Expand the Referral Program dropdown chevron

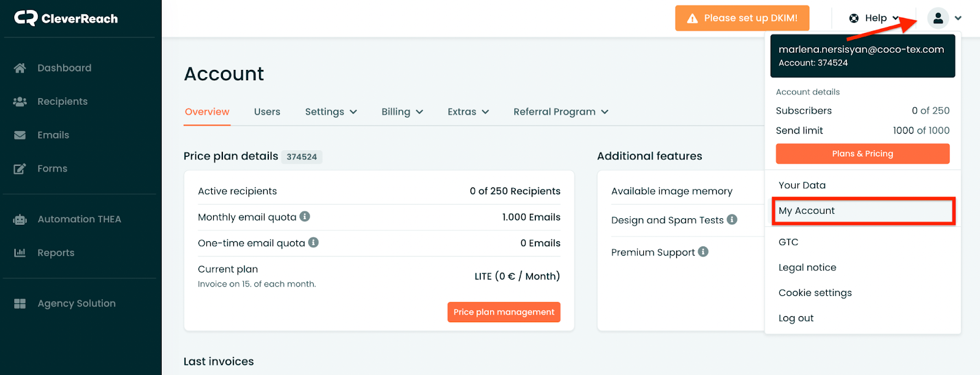coord(605,112)
